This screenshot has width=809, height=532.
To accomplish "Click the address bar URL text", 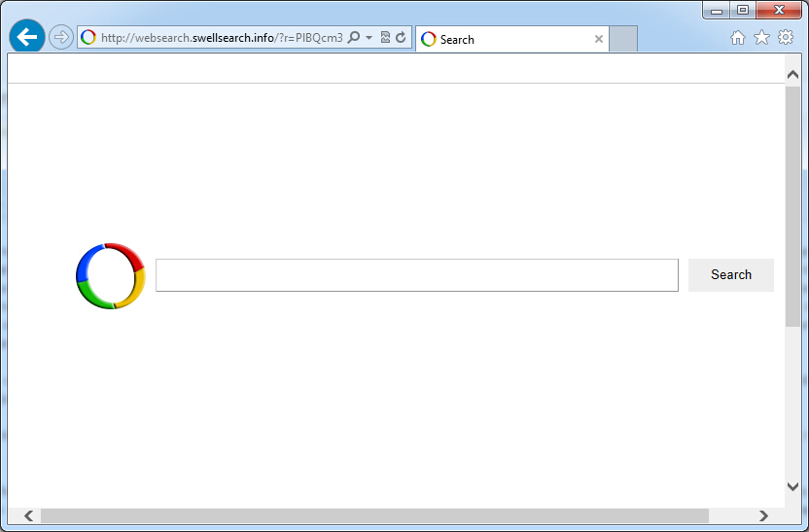I will pos(222,38).
